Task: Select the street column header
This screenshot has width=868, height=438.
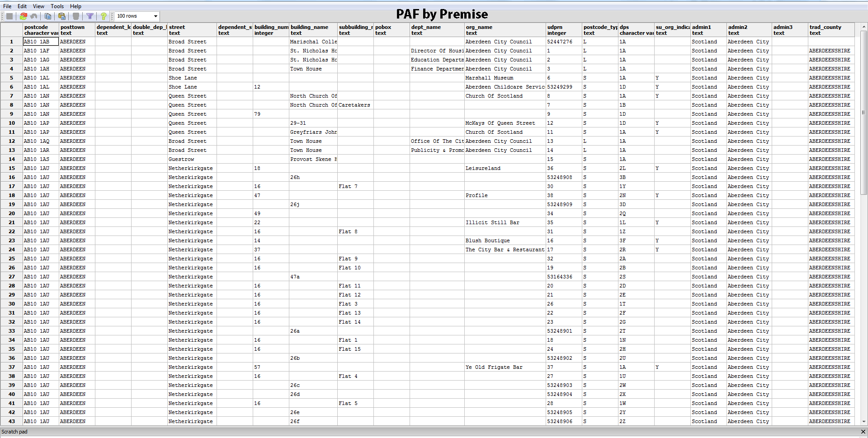Action: (x=192, y=30)
